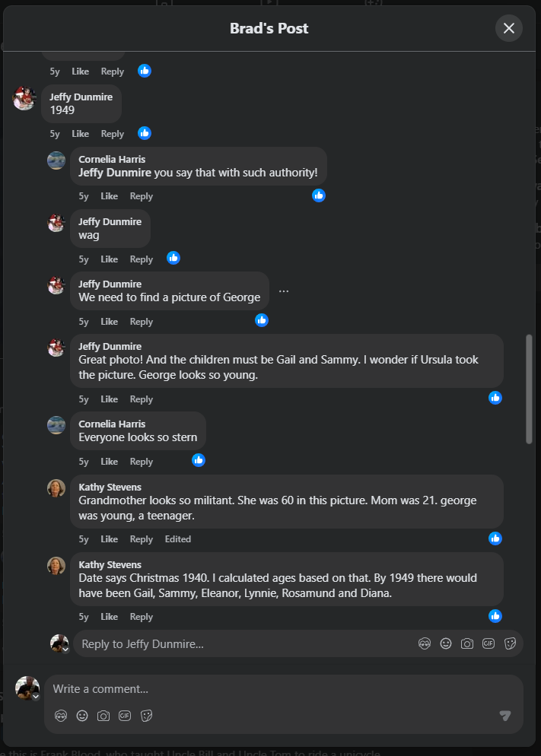
Task: Attach a photo in Write a comment box
Action: (x=103, y=716)
